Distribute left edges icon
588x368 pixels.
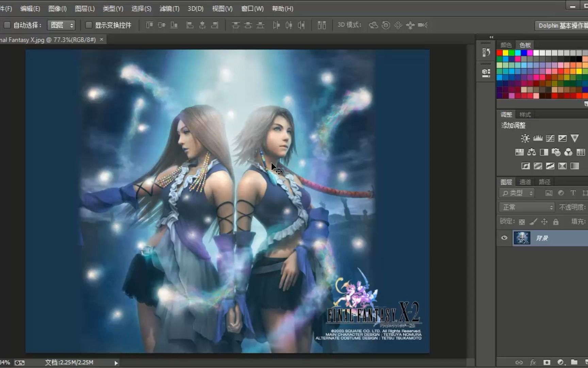[276, 25]
